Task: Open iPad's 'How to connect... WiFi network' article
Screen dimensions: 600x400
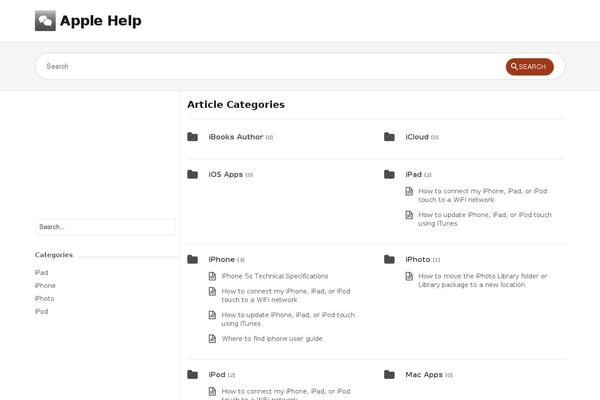Action: tap(483, 195)
